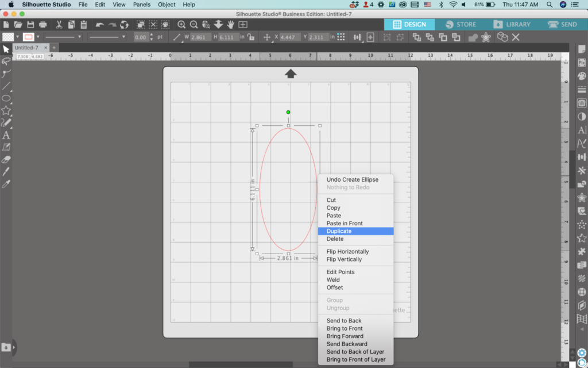588x368 pixels.
Task: Pick the Freehand drawing tool
Action: pyautogui.click(x=6, y=123)
